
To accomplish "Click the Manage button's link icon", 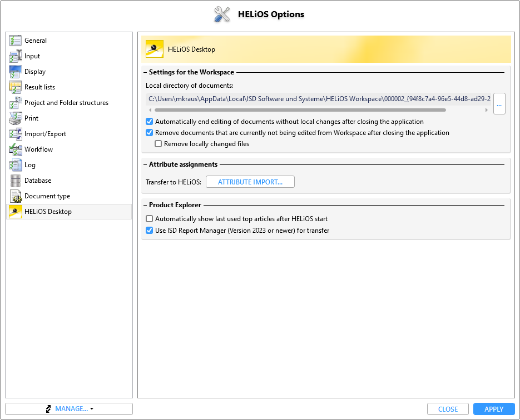I will pyautogui.click(x=48, y=409).
